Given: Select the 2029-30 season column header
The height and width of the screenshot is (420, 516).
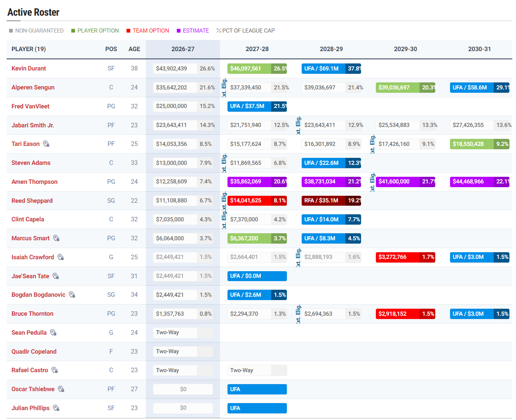Looking at the screenshot, I should (x=406, y=49).
